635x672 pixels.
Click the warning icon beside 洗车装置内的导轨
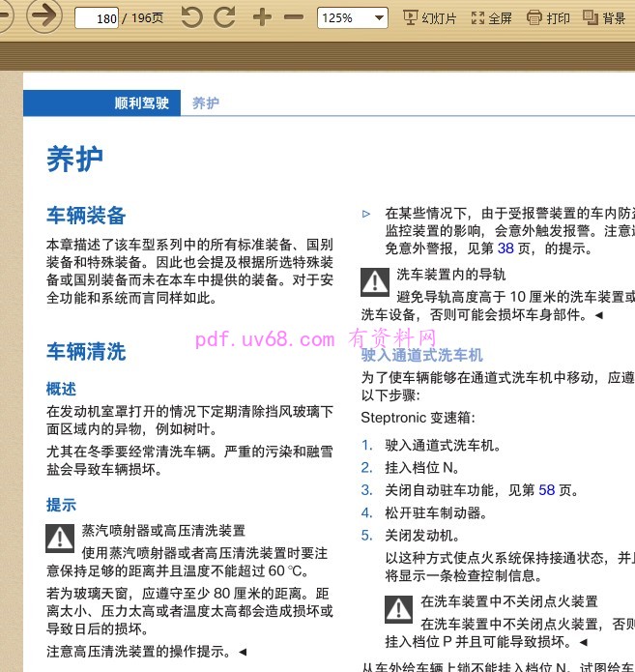(x=375, y=282)
